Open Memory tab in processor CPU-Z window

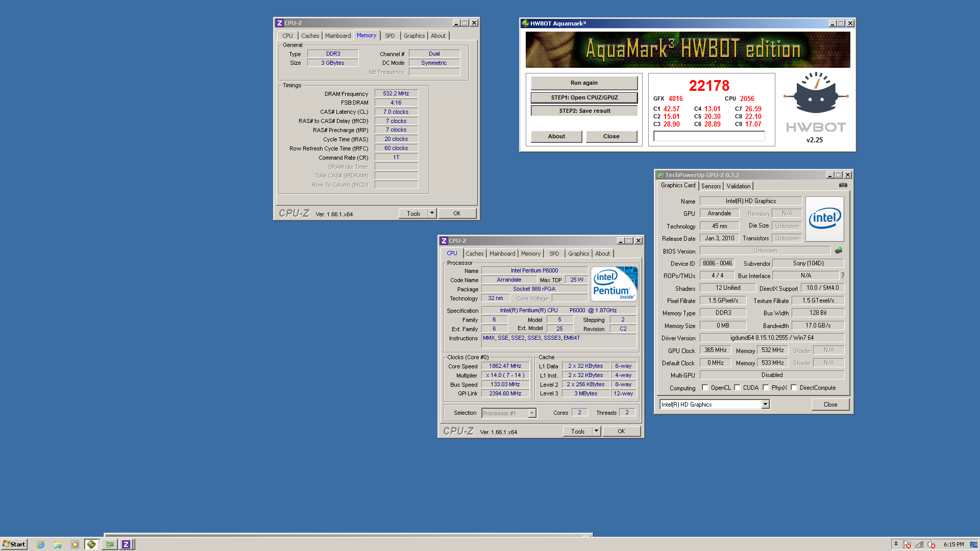531,254
